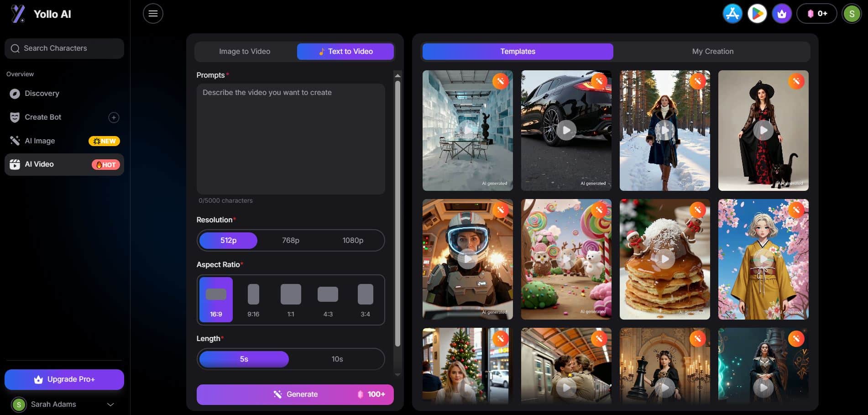Open the hamburger menu button
This screenshot has height=415, width=868.
point(153,14)
